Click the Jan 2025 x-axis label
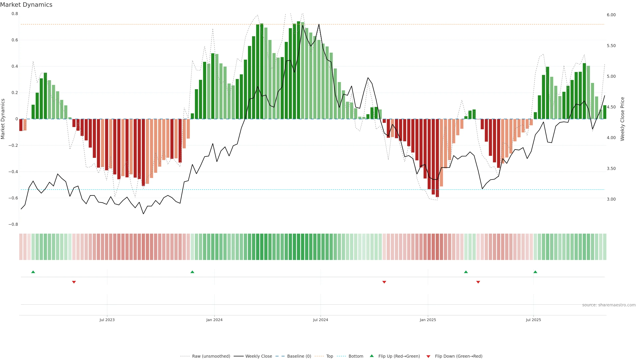This screenshot has height=362, width=644. tap(428, 320)
